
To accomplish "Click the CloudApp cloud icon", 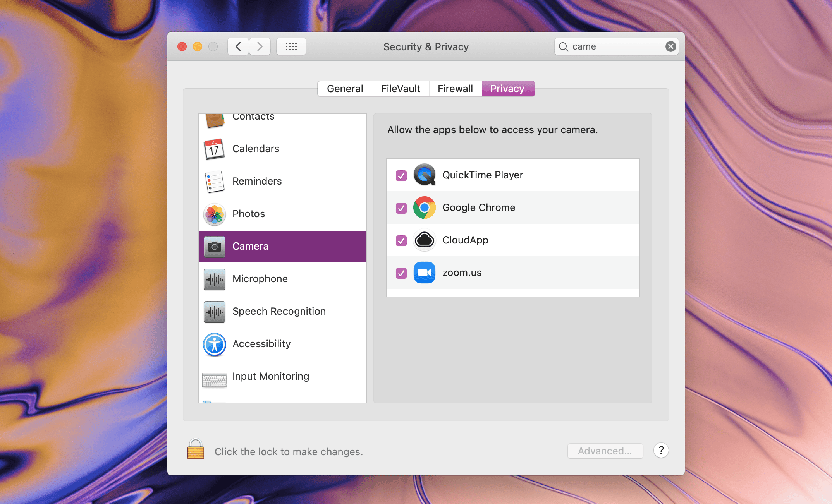I will pos(425,240).
